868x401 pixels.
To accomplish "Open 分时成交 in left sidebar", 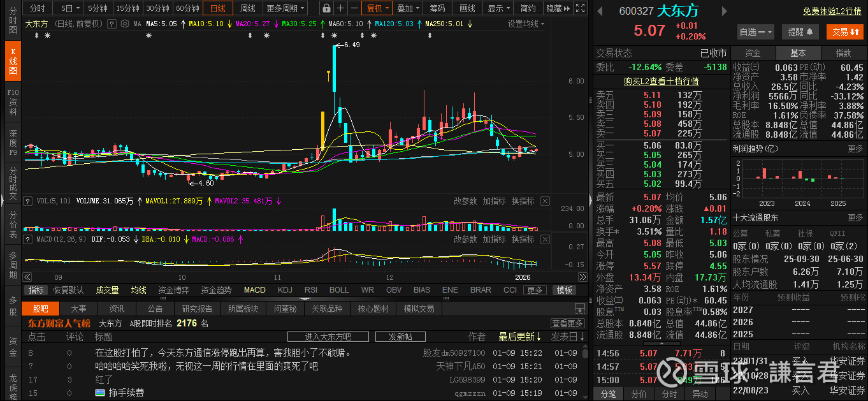I will (x=13, y=184).
